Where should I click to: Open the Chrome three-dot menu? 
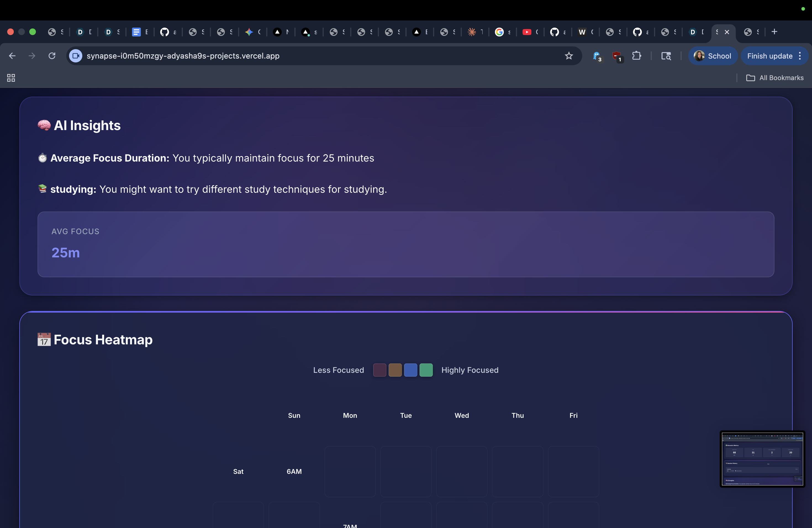pyautogui.click(x=800, y=56)
